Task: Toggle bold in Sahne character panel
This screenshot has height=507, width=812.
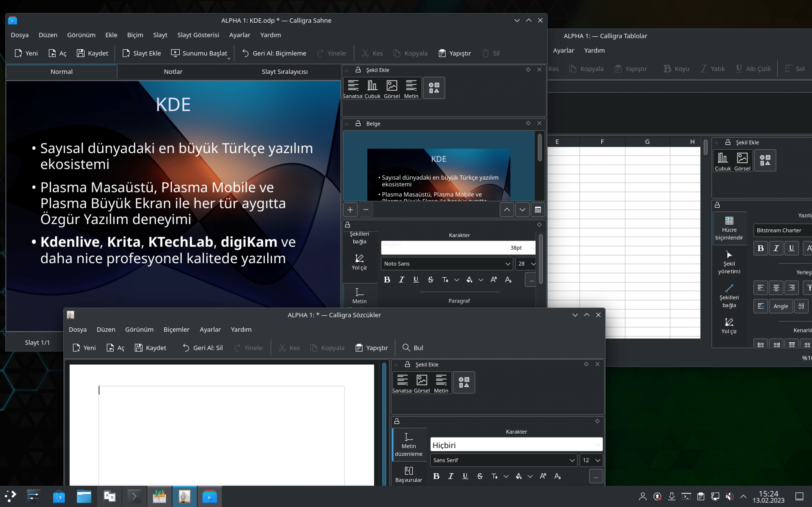Action: tap(387, 280)
